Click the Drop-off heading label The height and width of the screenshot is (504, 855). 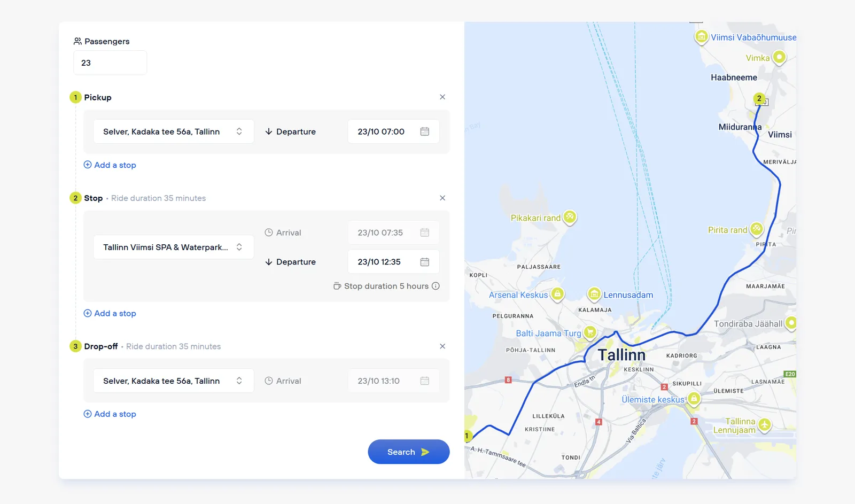101,346
